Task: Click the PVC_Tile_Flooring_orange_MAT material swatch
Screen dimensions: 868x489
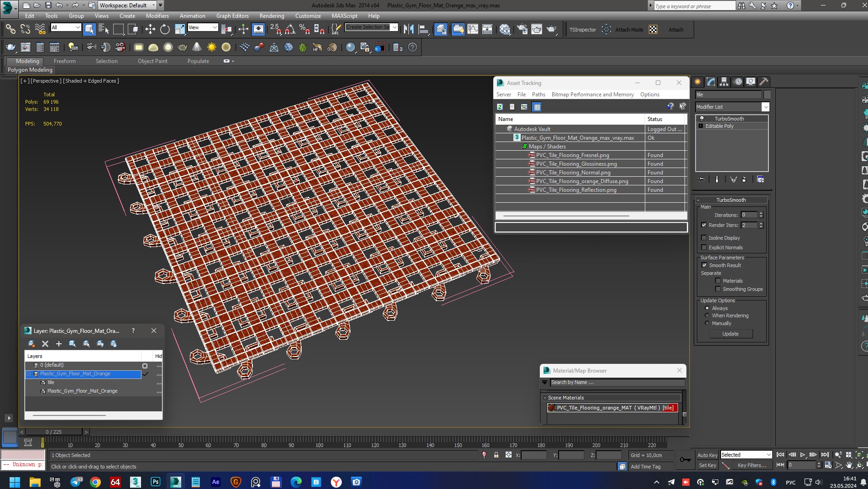Action: coord(552,408)
